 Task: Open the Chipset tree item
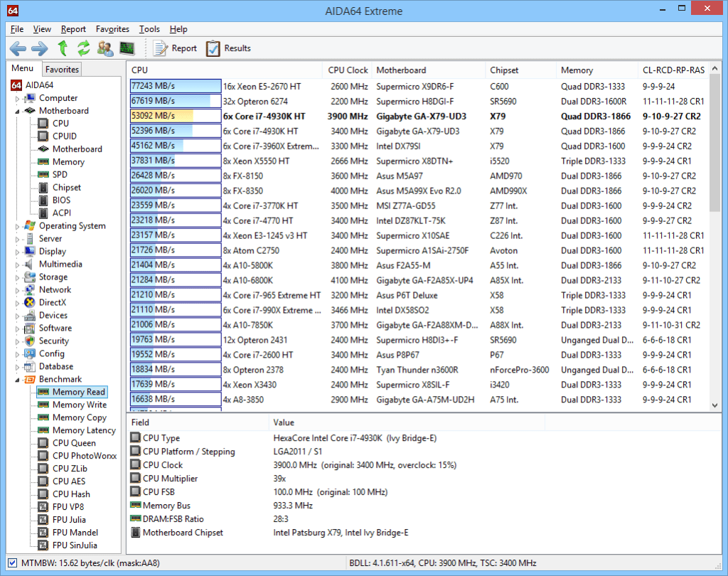[66, 187]
